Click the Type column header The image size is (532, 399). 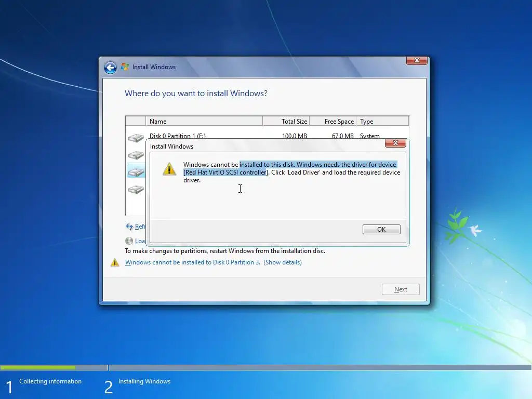click(x=382, y=121)
